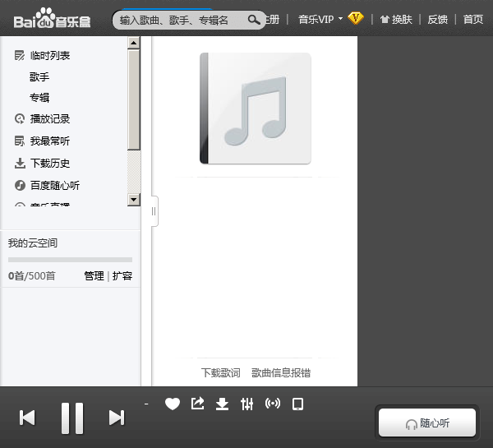
Task: Select 歌手 under temporary list
Action: pos(39,76)
